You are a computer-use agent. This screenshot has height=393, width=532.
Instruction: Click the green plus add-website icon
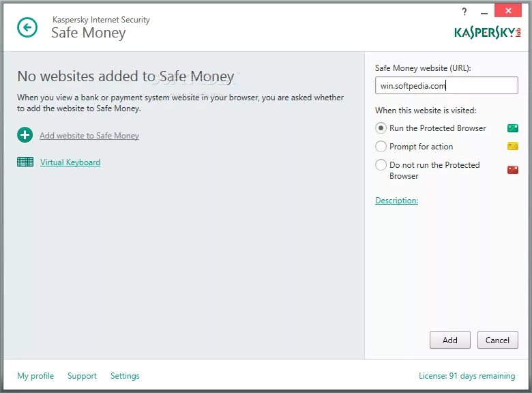tap(25, 135)
